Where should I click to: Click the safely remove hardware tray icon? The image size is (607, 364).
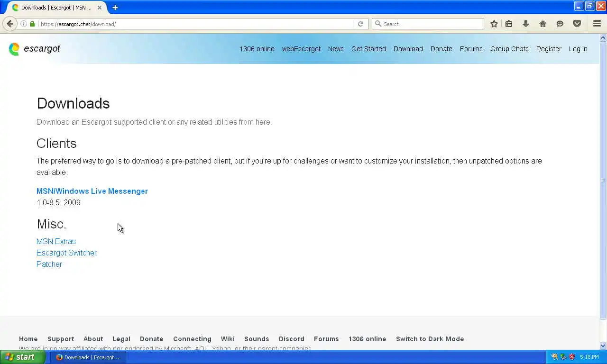[x=563, y=357]
